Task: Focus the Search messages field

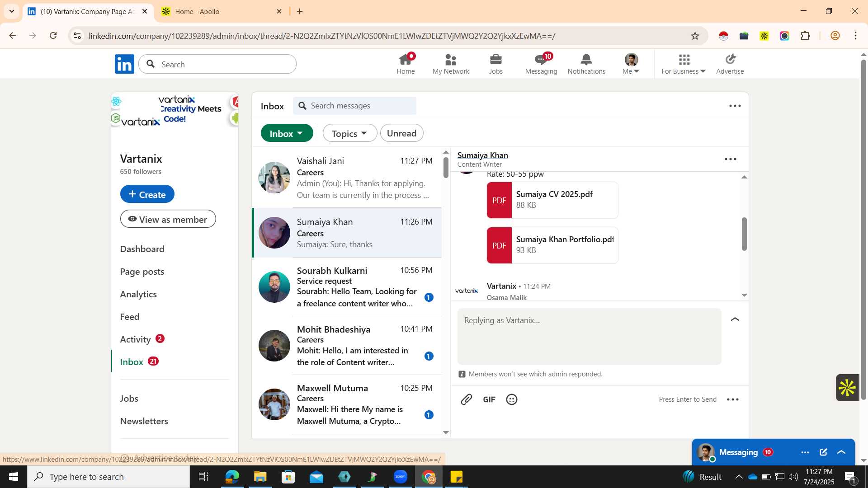Action: 354,106
